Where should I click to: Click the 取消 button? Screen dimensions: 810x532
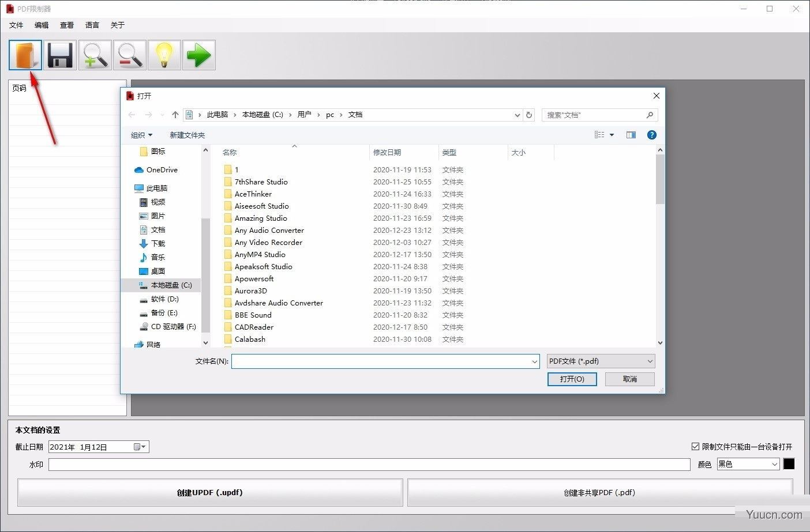pos(629,379)
